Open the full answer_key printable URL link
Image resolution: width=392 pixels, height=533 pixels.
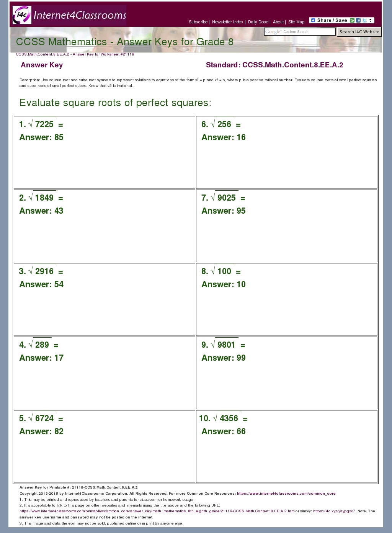157,511
